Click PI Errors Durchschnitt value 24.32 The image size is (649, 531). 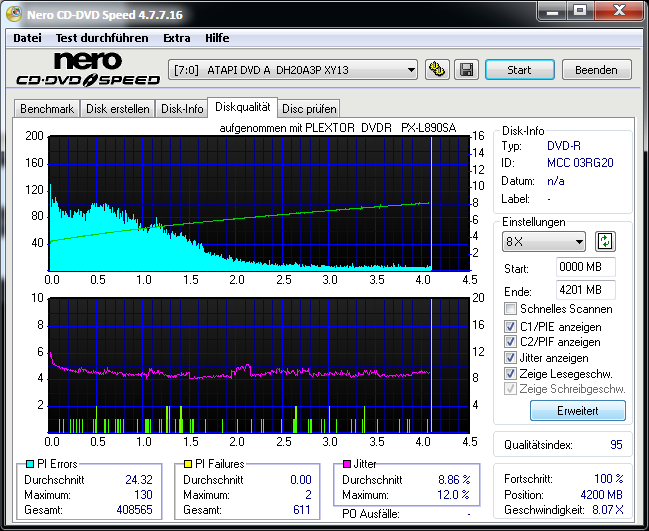click(139, 479)
